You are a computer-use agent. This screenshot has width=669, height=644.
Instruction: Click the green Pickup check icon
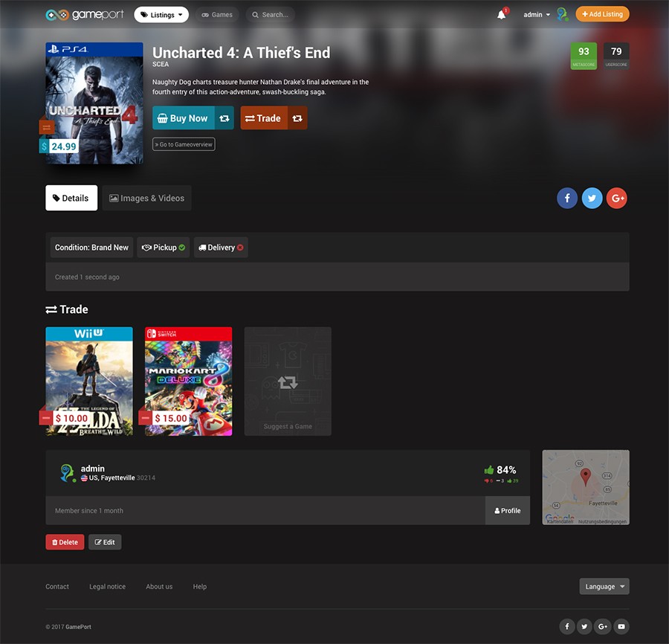click(182, 248)
